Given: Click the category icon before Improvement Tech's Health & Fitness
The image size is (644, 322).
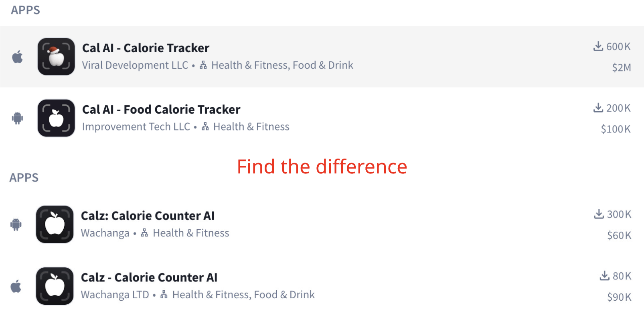Looking at the screenshot, I should coord(205,126).
